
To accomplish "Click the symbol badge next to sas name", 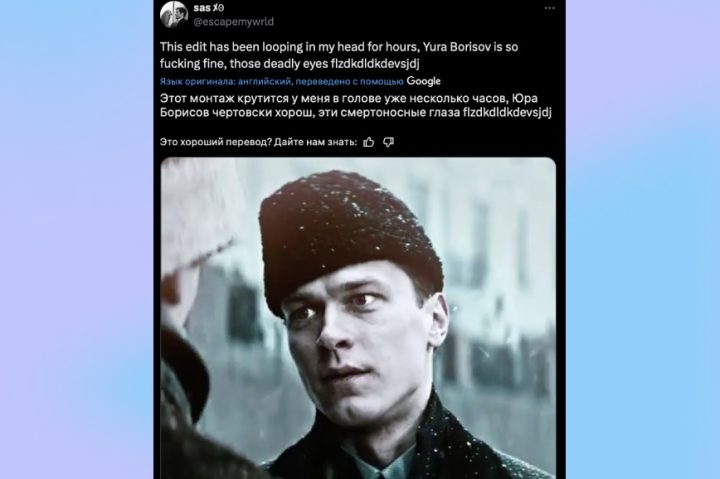I will (x=218, y=8).
